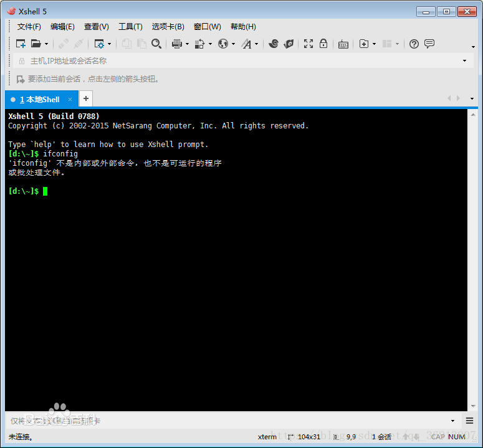This screenshot has width=483, height=448.
Task: Click the globe encoding icon
Action: coord(223,44)
